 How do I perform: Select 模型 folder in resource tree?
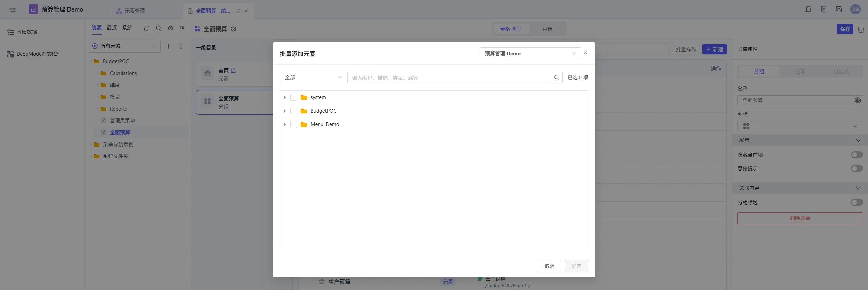click(115, 97)
